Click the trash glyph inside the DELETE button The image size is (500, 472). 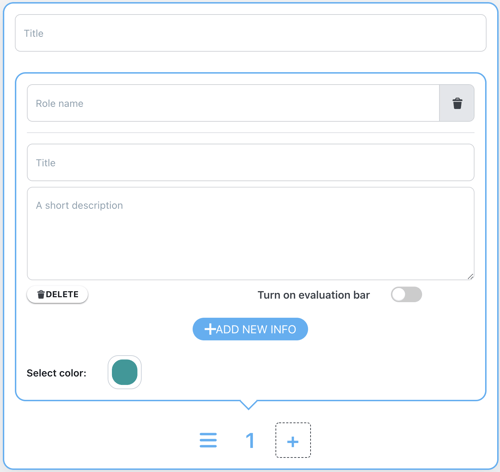point(41,294)
